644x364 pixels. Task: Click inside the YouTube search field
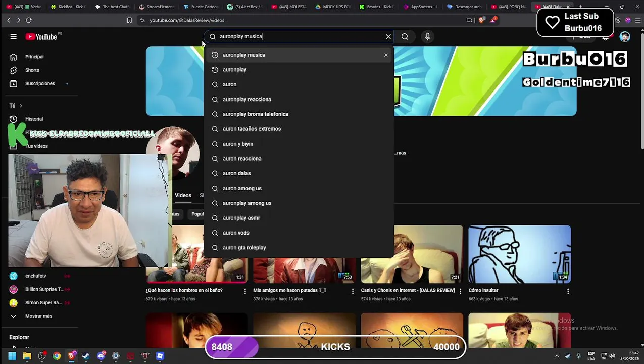click(298, 36)
